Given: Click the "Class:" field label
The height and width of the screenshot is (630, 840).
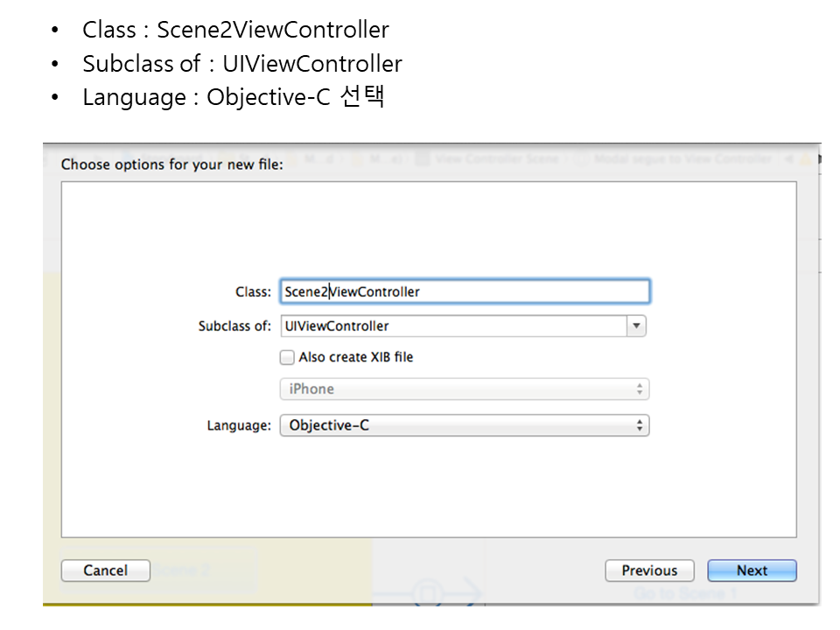Looking at the screenshot, I should point(253,292).
